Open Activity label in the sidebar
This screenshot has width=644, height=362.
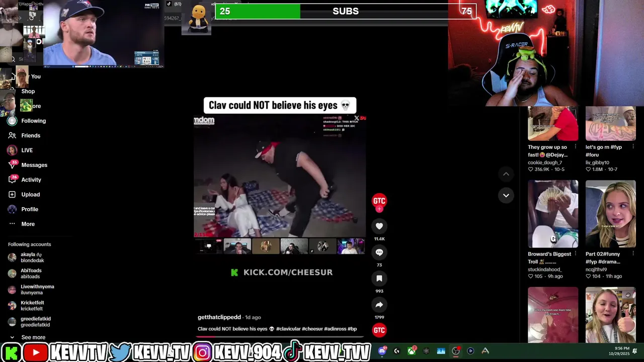pyautogui.click(x=31, y=179)
